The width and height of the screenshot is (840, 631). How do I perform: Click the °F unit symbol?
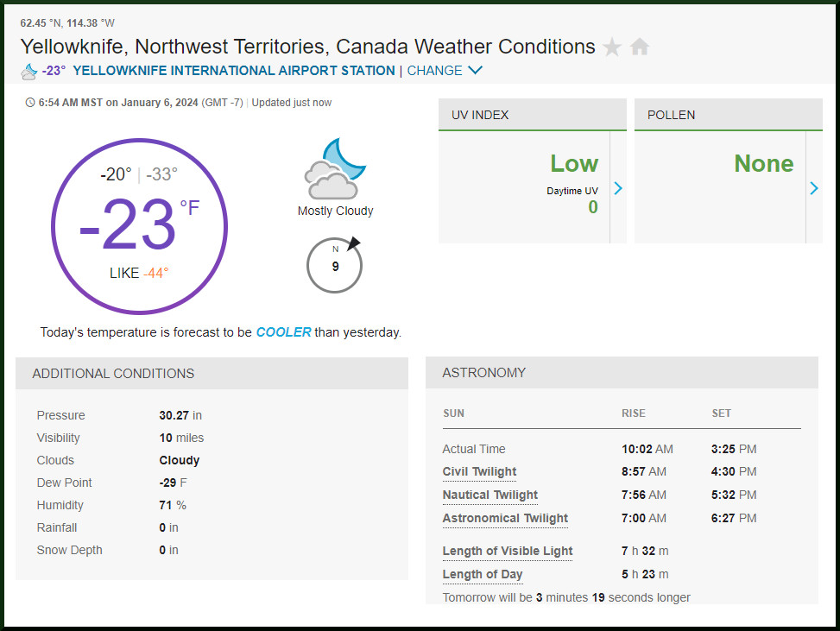189,208
